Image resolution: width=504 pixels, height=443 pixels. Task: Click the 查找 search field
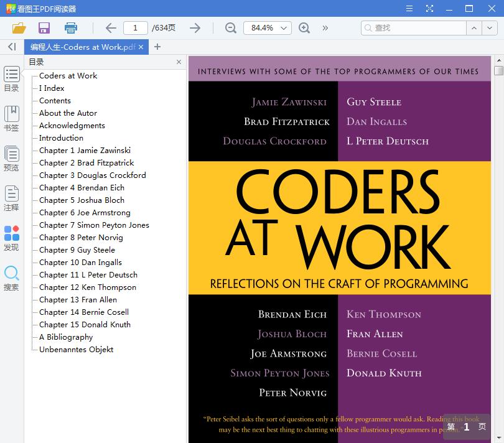(413, 28)
